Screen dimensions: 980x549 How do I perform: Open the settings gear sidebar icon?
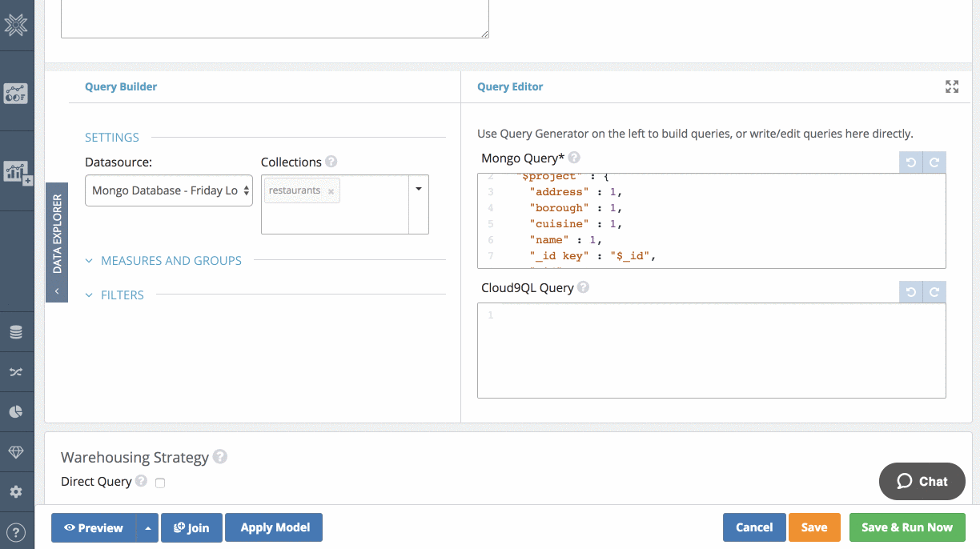[x=16, y=491]
